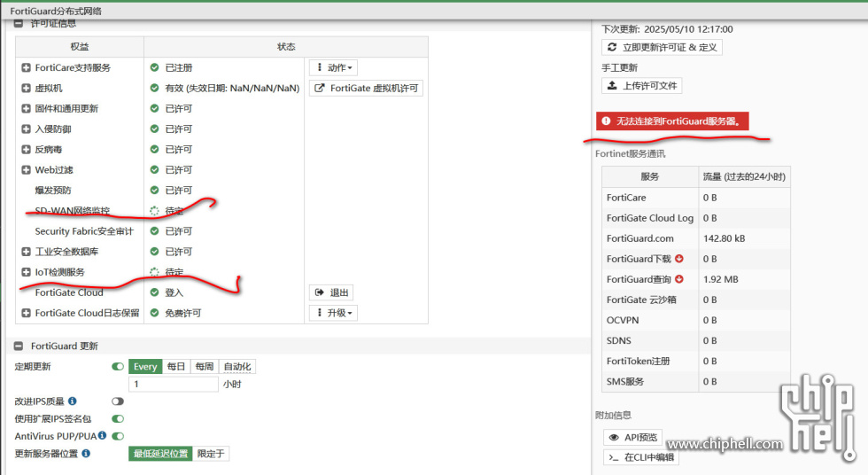This screenshot has height=475, width=868.
Task: Click the green check icon for 已注册
Action: click(x=154, y=67)
